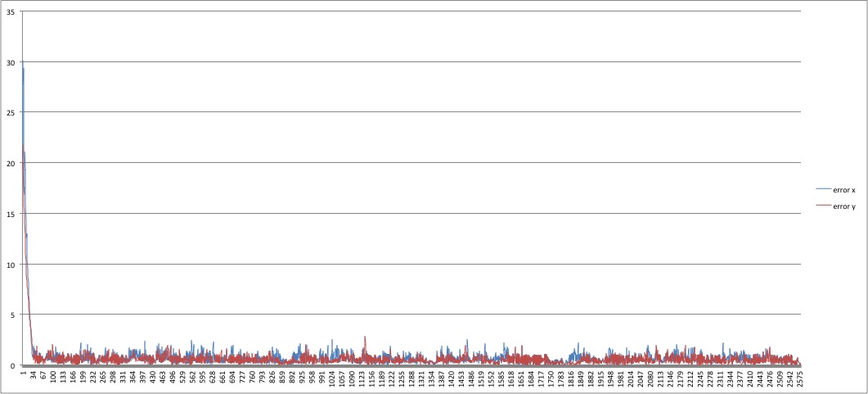Click the x-axis label 463
Screen dimensions: 868x394
click(x=162, y=376)
